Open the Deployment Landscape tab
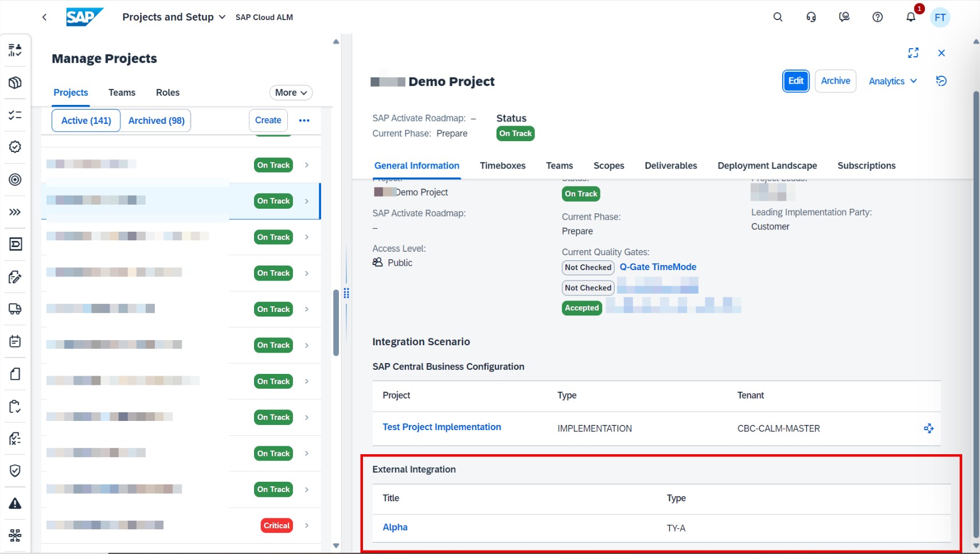 767,166
